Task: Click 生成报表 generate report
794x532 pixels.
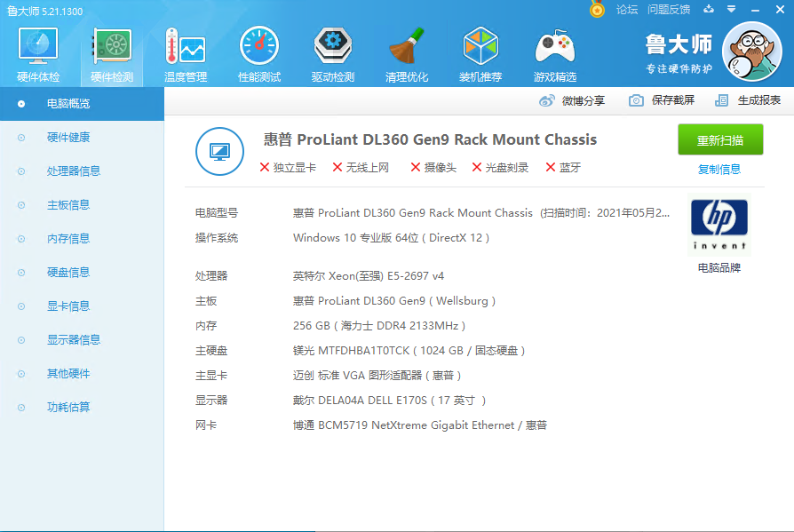Action: (758, 100)
